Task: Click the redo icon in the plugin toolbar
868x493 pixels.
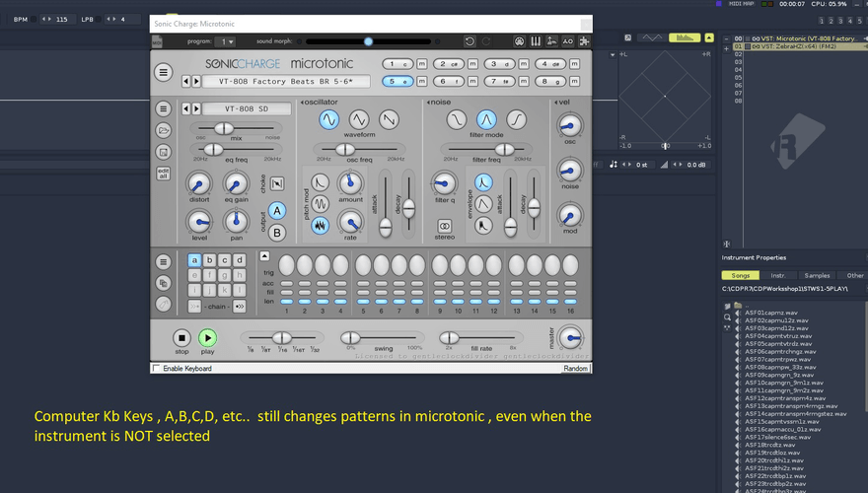Action: (x=486, y=41)
